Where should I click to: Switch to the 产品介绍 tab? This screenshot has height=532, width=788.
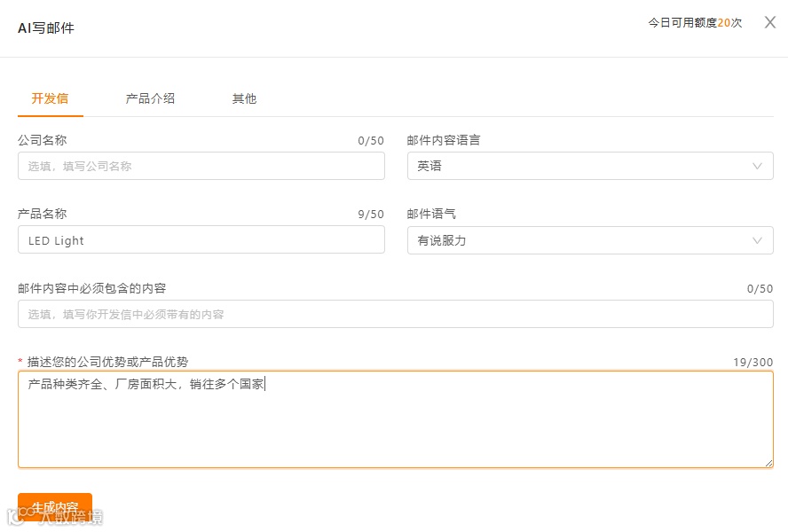click(x=150, y=98)
